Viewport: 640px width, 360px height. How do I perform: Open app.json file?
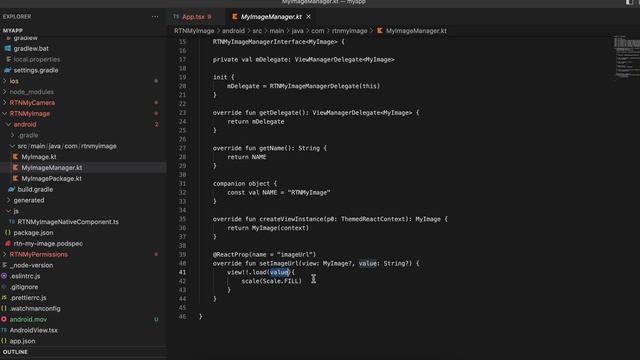point(22,341)
